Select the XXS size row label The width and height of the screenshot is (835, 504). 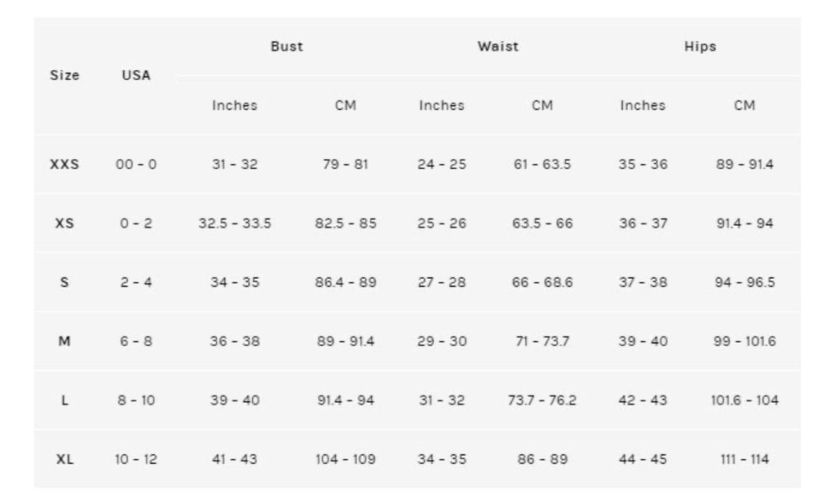click(x=64, y=164)
